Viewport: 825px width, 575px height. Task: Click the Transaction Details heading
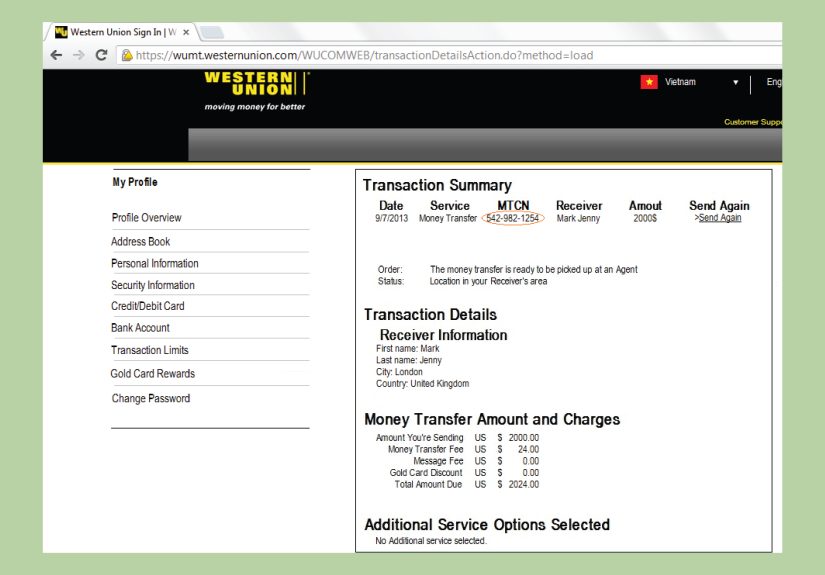pos(430,315)
